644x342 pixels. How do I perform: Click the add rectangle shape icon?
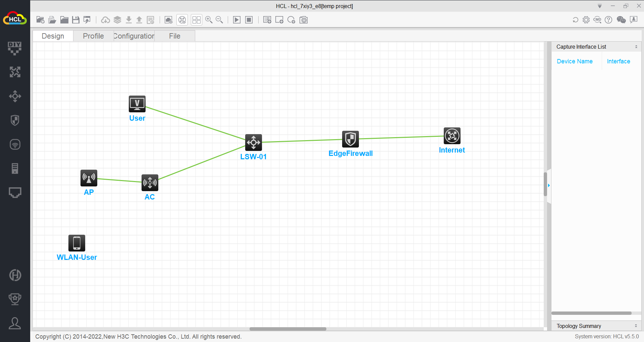point(279,20)
